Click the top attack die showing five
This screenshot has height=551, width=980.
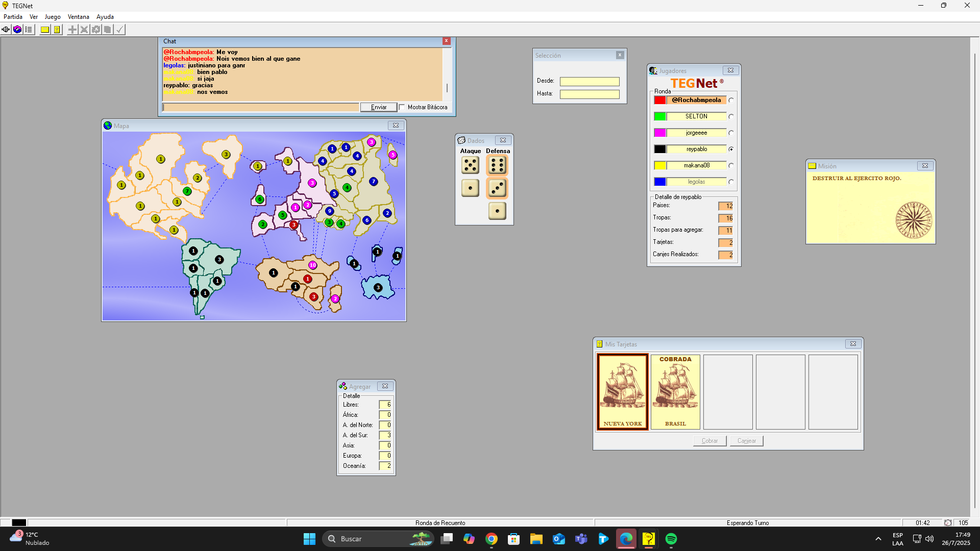tap(470, 165)
